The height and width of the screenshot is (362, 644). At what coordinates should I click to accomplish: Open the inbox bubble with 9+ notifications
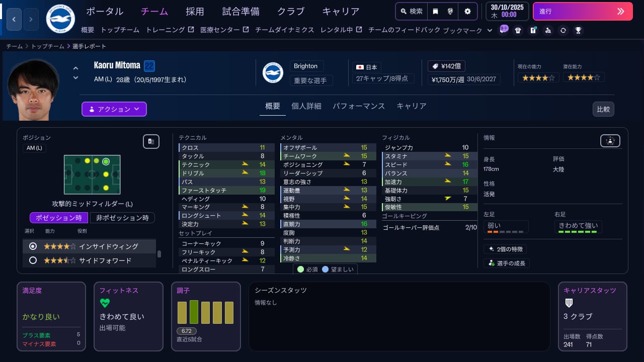point(503,30)
